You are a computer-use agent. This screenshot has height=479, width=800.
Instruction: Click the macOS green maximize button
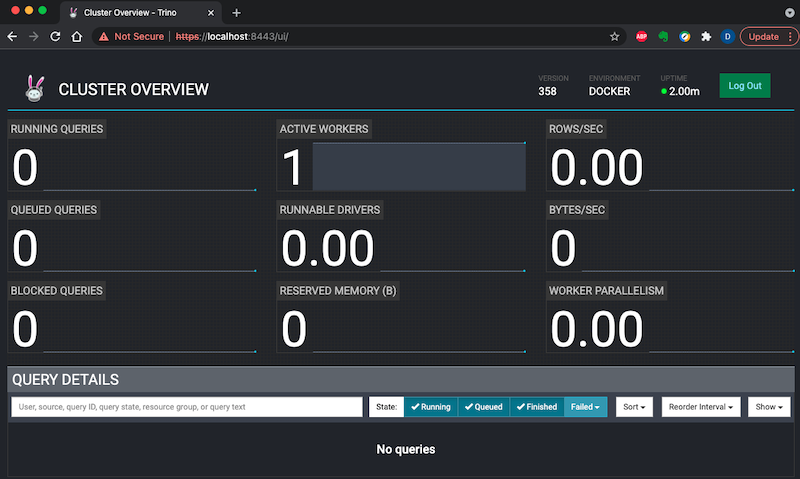[x=42, y=10]
